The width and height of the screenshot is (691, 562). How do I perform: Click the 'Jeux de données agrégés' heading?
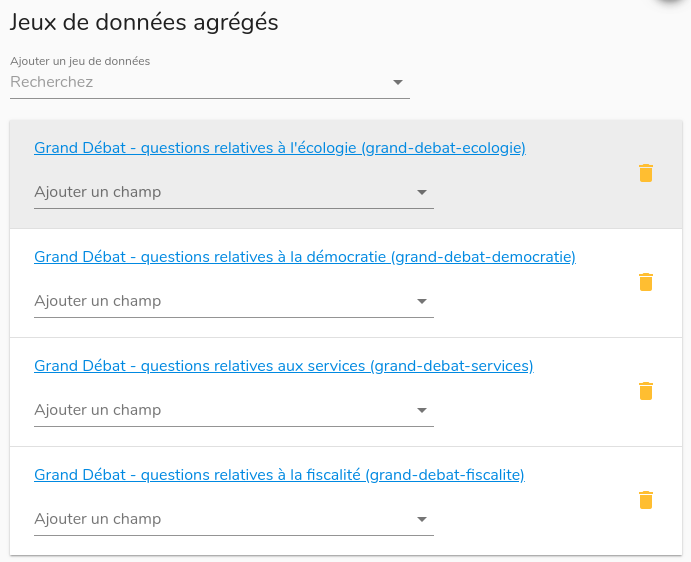point(144,22)
